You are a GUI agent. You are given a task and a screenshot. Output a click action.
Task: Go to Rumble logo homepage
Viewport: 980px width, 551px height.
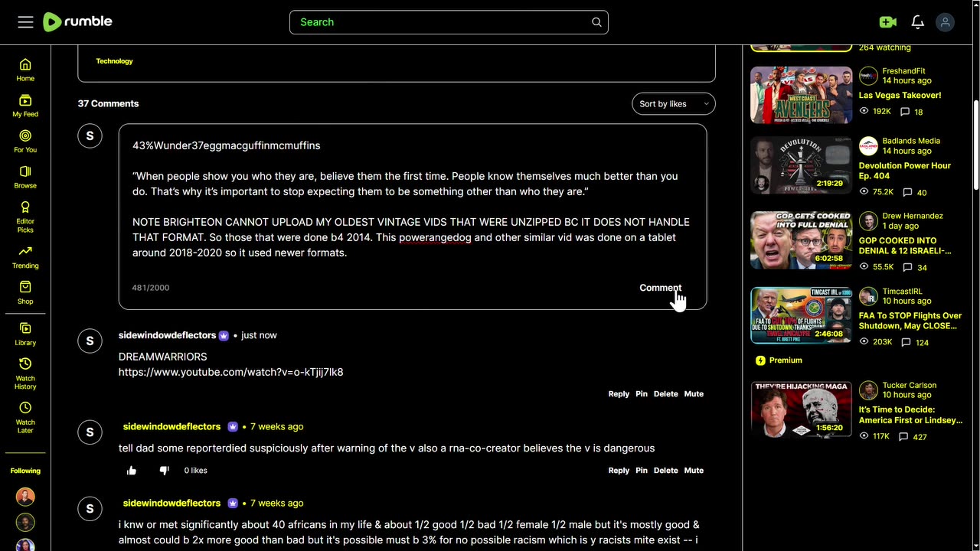pos(77,22)
